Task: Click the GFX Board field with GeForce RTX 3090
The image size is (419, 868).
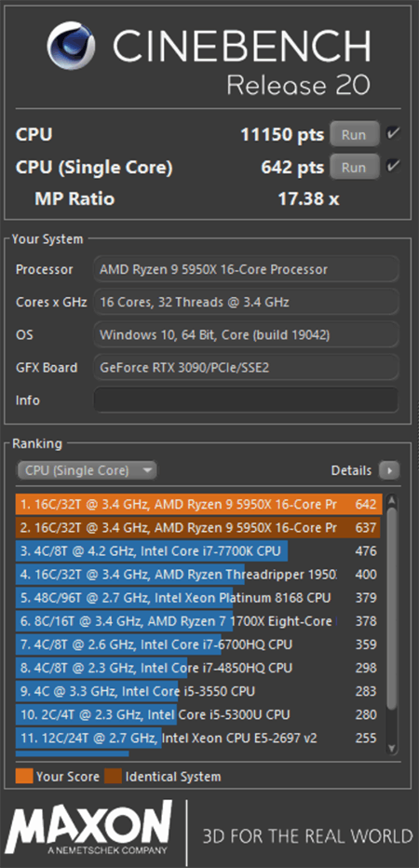Action: coord(247,368)
